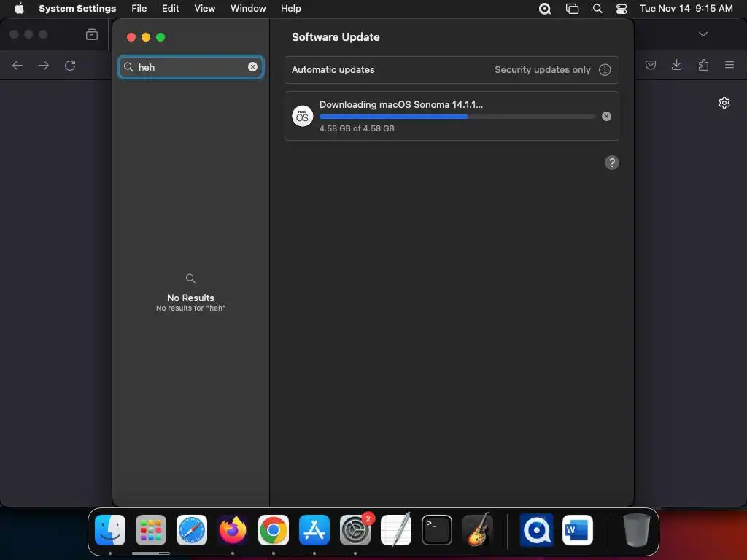Open Microsoft Word from the Dock
Image resolution: width=747 pixels, height=560 pixels.
click(x=578, y=529)
